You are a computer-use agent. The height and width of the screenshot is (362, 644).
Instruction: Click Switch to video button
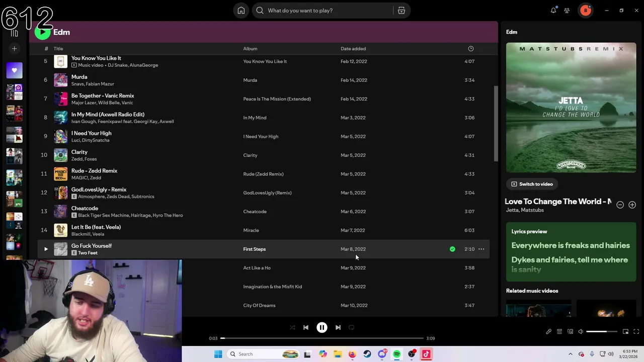tap(532, 184)
